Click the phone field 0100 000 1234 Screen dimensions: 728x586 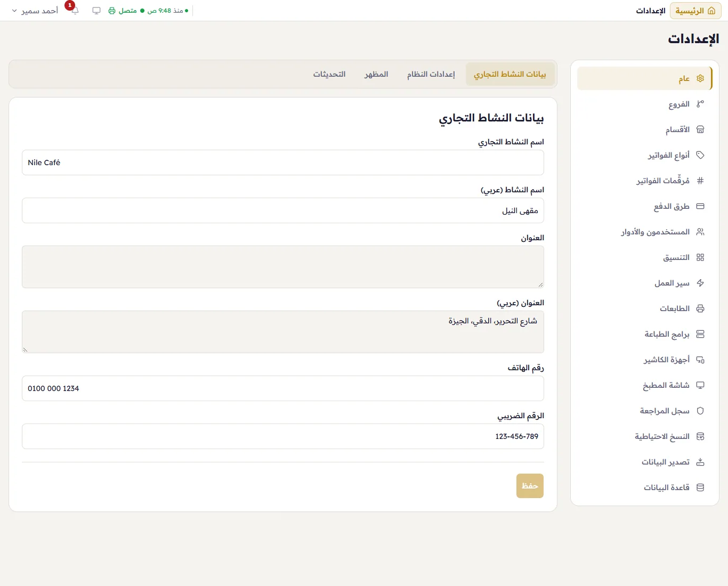283,388
